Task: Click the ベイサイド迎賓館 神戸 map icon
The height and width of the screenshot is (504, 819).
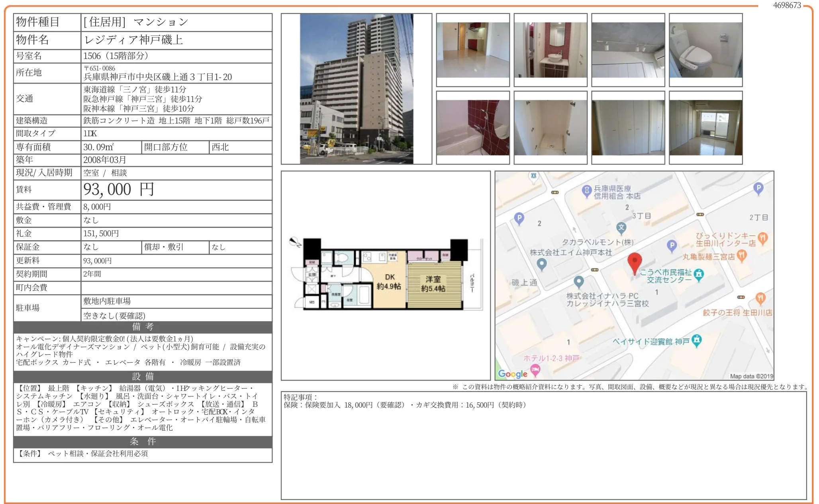Action: click(696, 340)
